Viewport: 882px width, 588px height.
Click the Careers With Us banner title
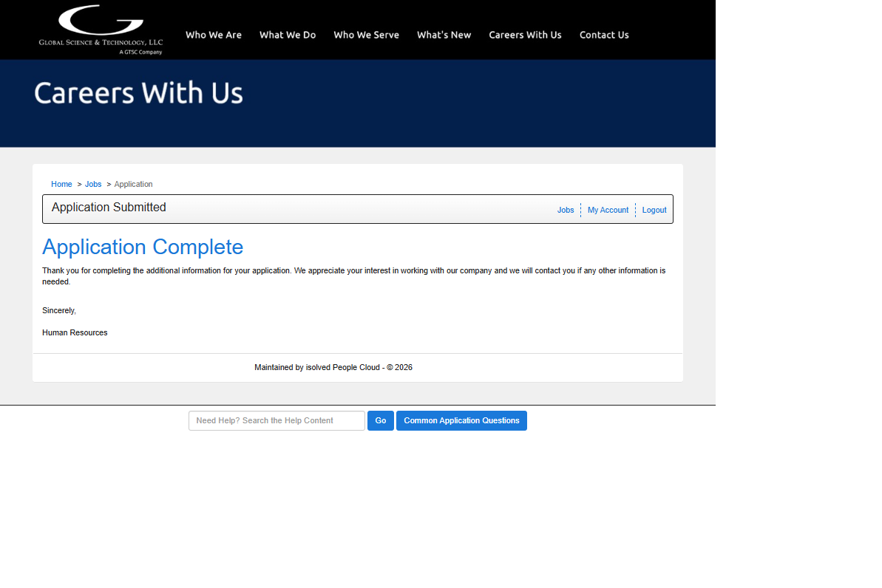pos(138,93)
